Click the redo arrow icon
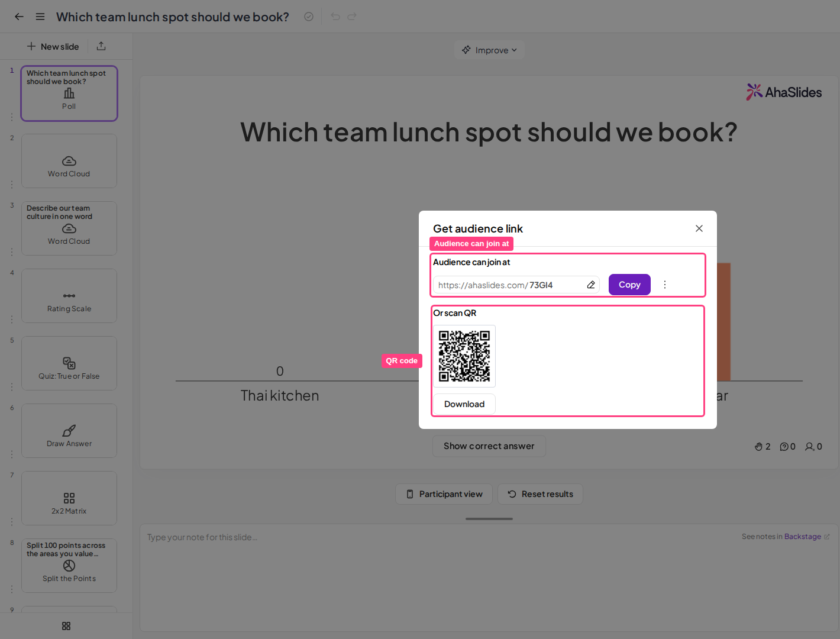The width and height of the screenshot is (840, 639). click(x=352, y=17)
